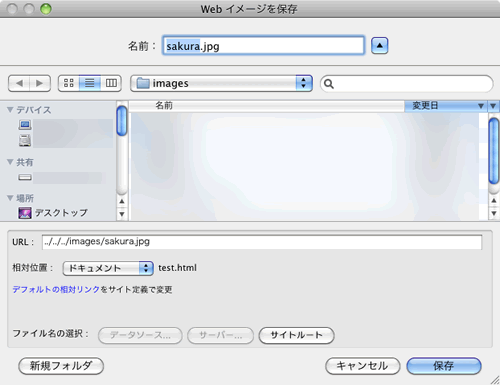Click the column options corner arrow
The width and height of the screenshot is (500, 385).
click(x=493, y=106)
